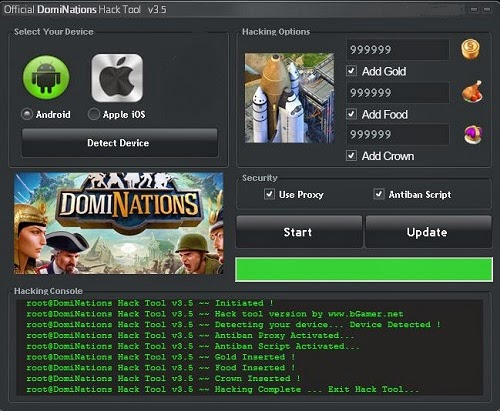
Task: Click the 'Hacking Complete' console line
Action: click(222, 389)
